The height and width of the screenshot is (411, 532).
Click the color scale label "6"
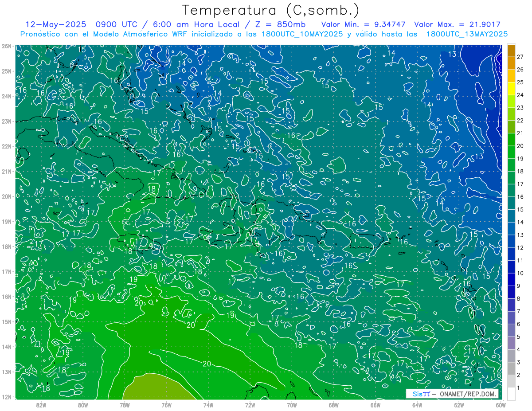click(x=519, y=324)
